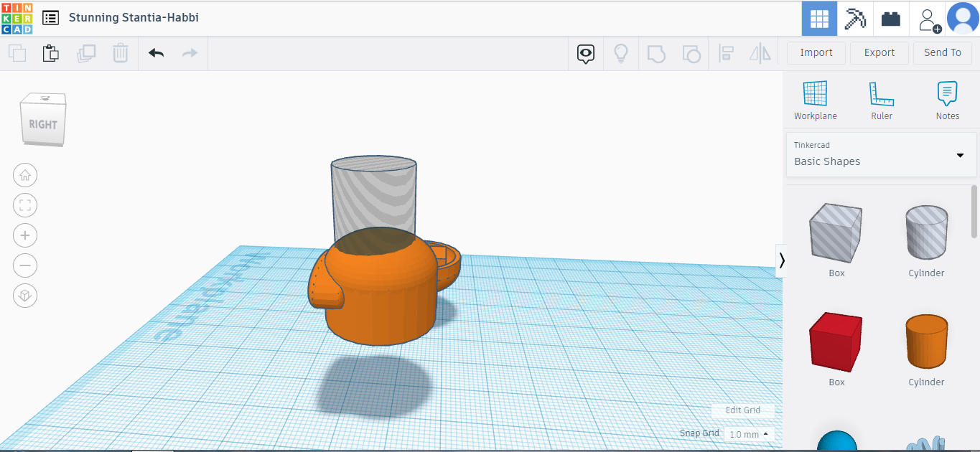Zoom out with minus button

point(25,265)
